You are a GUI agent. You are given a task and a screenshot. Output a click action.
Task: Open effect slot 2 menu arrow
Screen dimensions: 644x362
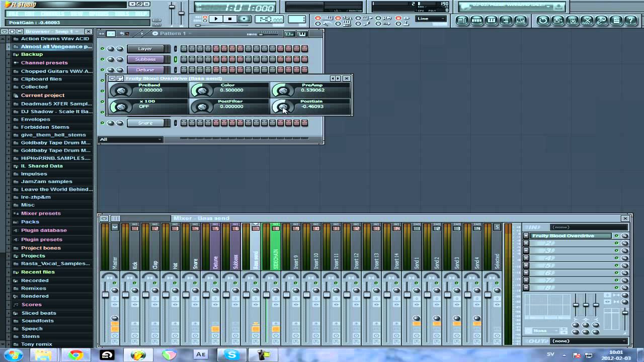tap(526, 243)
